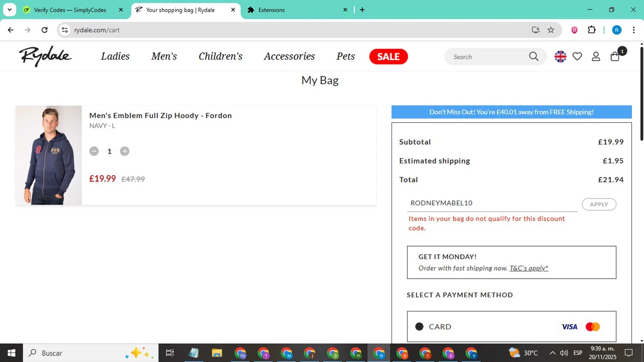Open the Children's menu
Image resolution: width=644 pixels, height=362 pixels.
tap(220, 56)
